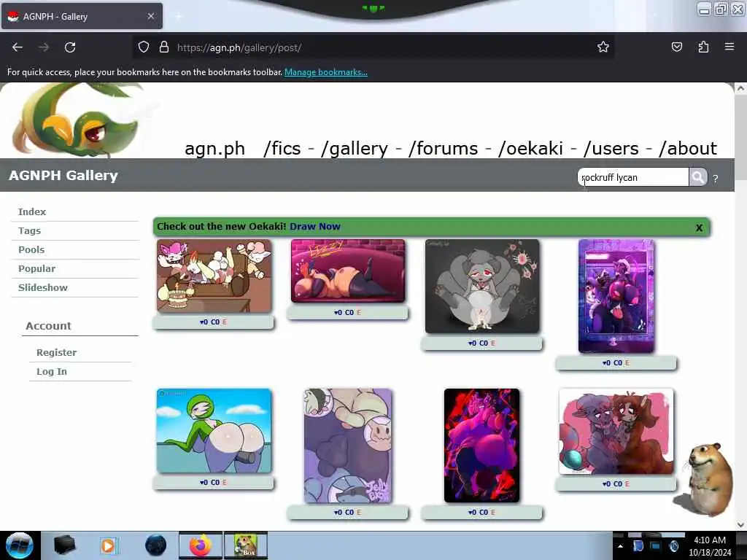Image resolution: width=747 pixels, height=560 pixels.
Task: Open the Tags sidebar link
Action: tap(29, 231)
